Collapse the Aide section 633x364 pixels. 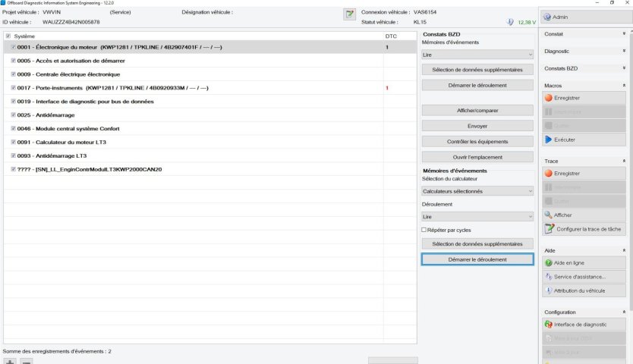pos(624,250)
